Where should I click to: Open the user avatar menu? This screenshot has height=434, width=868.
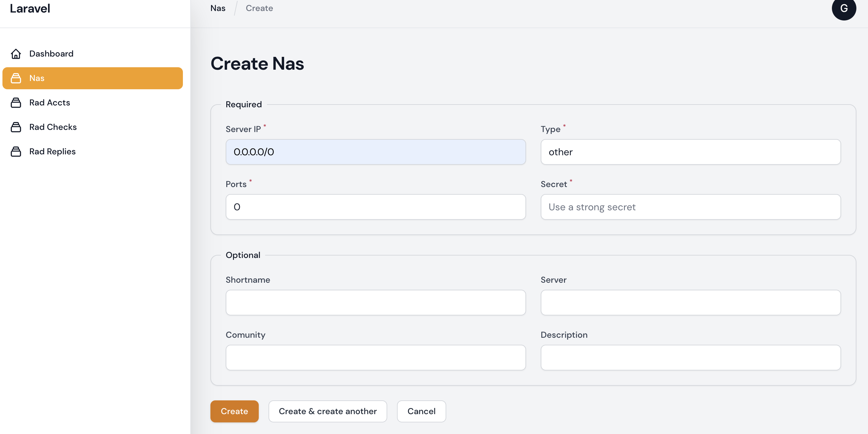(844, 9)
